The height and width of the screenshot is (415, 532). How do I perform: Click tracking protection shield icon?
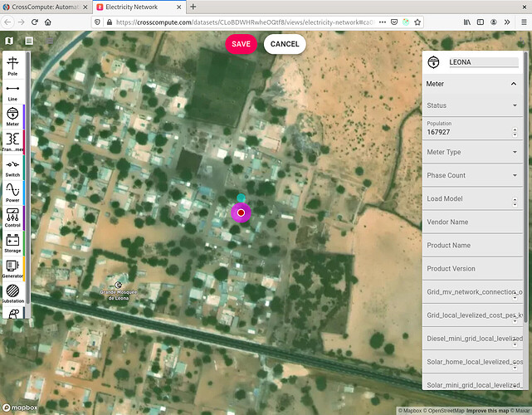point(97,22)
